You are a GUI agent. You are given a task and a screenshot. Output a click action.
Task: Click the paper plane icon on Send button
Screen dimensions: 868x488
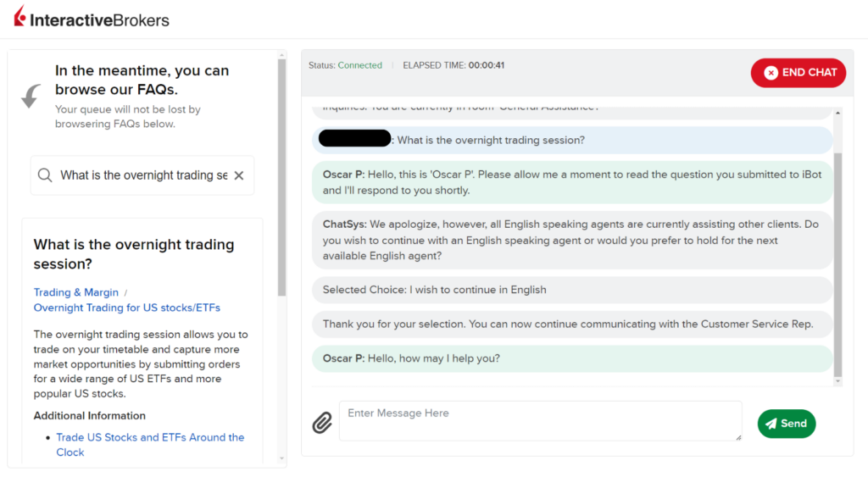773,423
